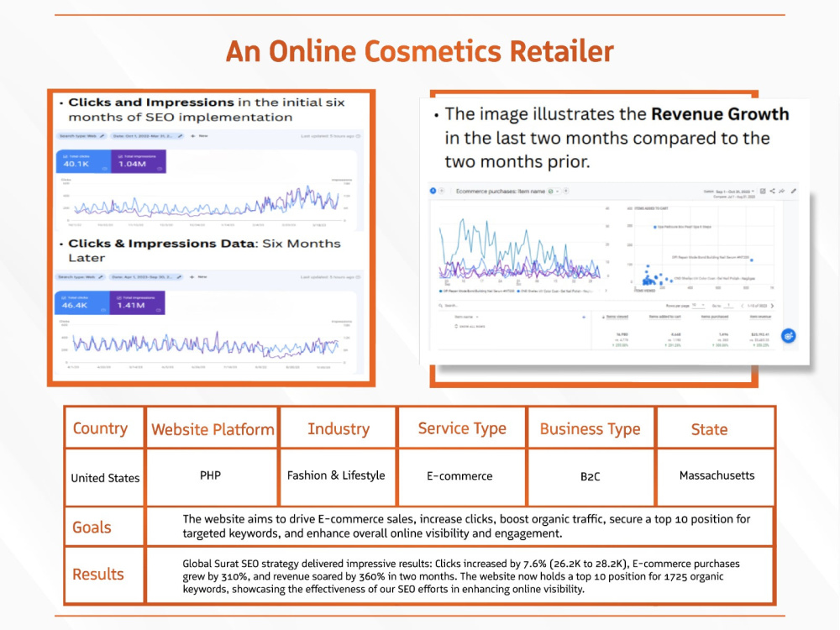Edit Search type: Web filter in Oct 2022 panel
Screen dimensions: 840x630
tap(82, 136)
